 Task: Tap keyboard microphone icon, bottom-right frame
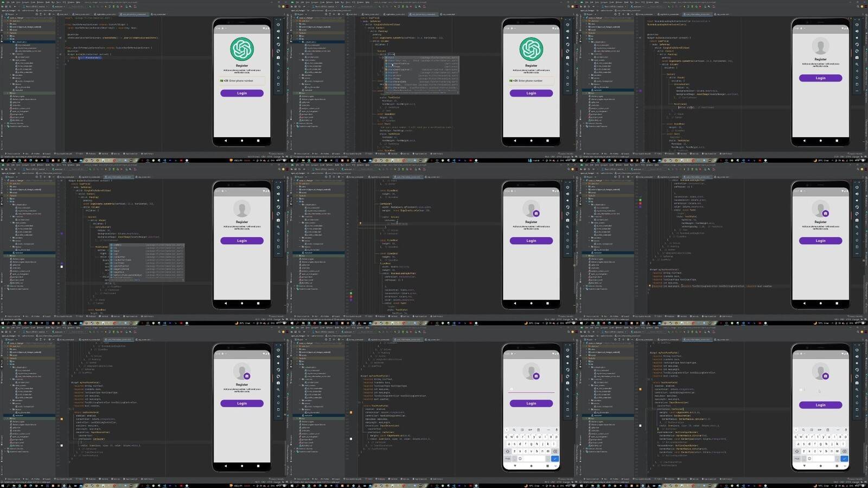point(845,430)
